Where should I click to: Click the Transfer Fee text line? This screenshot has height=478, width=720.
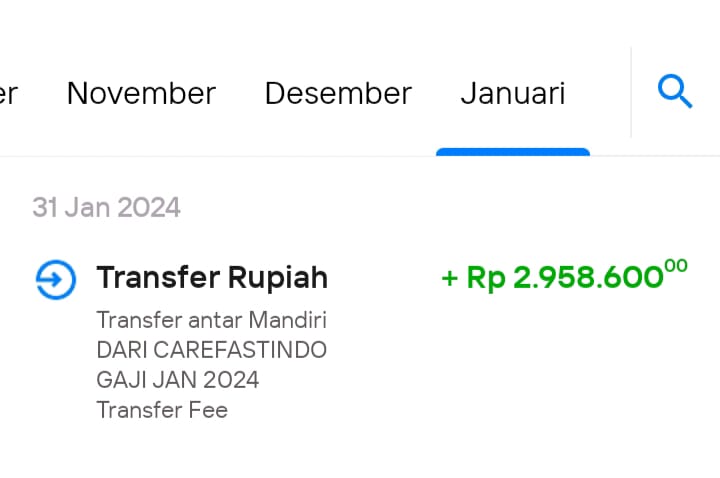coord(162,410)
